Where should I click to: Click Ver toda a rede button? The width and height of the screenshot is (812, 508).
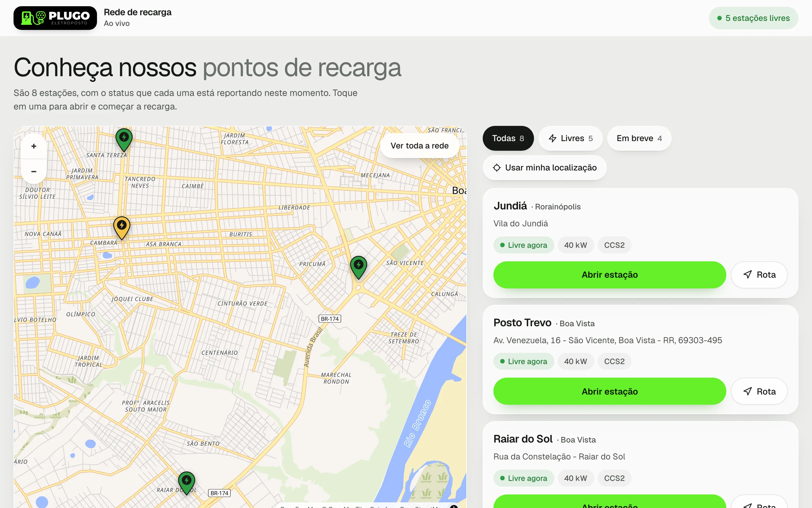tap(420, 145)
